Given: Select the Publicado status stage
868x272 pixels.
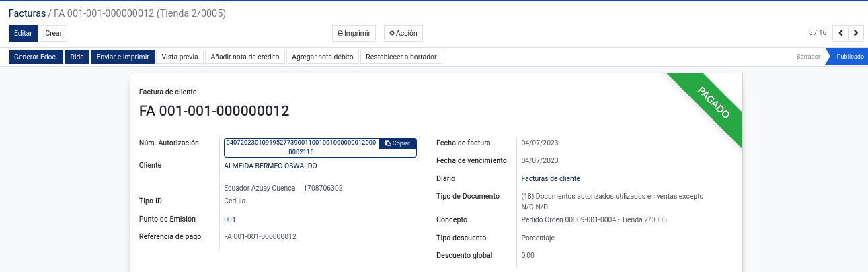Looking at the screenshot, I should [x=849, y=57].
